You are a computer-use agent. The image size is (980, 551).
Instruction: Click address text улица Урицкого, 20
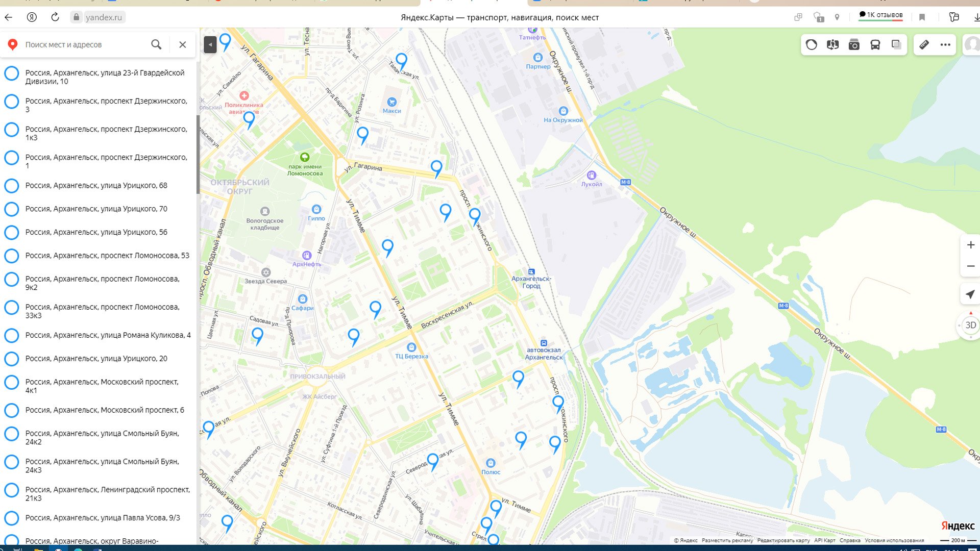[x=96, y=359]
